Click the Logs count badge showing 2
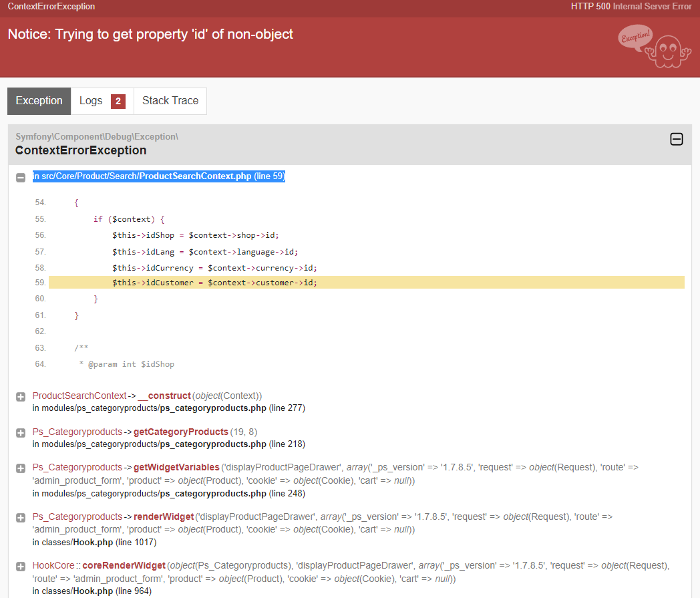Image resolution: width=700 pixels, height=598 pixels. pyautogui.click(x=118, y=102)
